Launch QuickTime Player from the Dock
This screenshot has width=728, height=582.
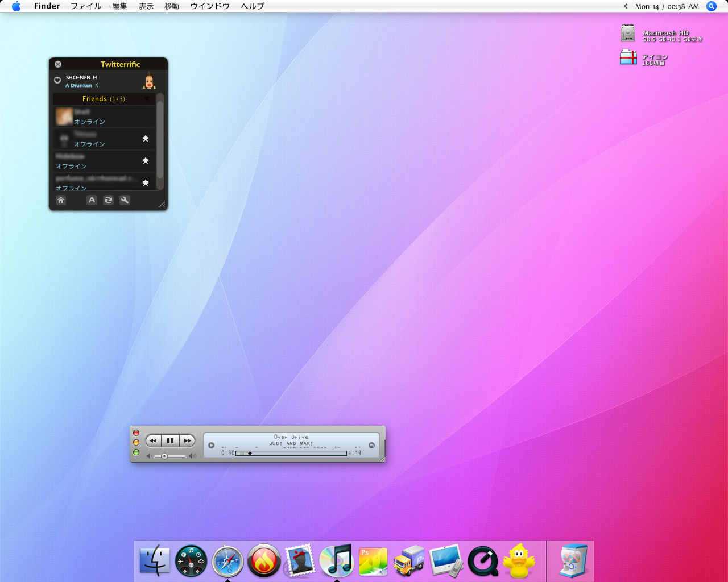click(483, 562)
